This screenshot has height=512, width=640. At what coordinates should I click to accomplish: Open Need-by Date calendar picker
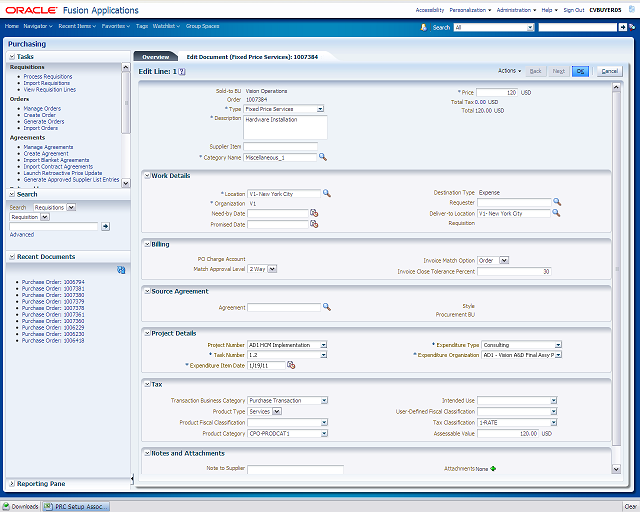314,213
